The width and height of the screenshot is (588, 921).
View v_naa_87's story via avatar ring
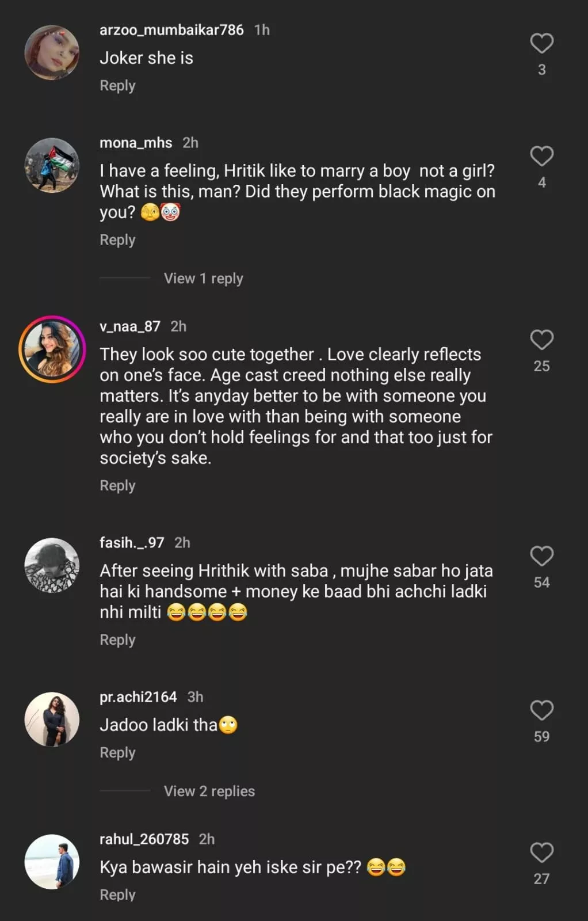pos(52,349)
